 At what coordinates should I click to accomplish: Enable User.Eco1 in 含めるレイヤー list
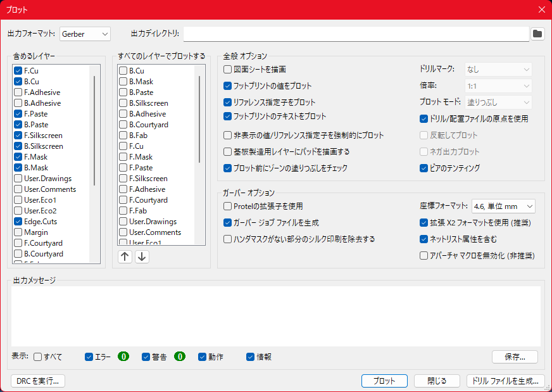click(x=18, y=200)
